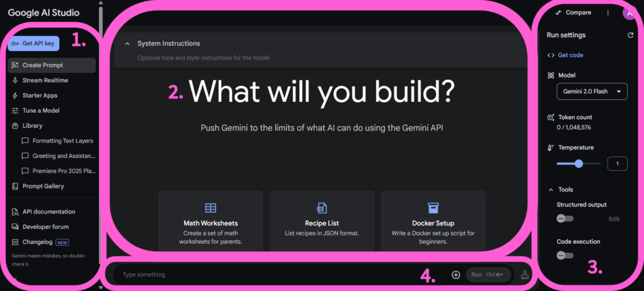Click the Temperature value box
The height and width of the screenshot is (291, 644).
click(617, 163)
